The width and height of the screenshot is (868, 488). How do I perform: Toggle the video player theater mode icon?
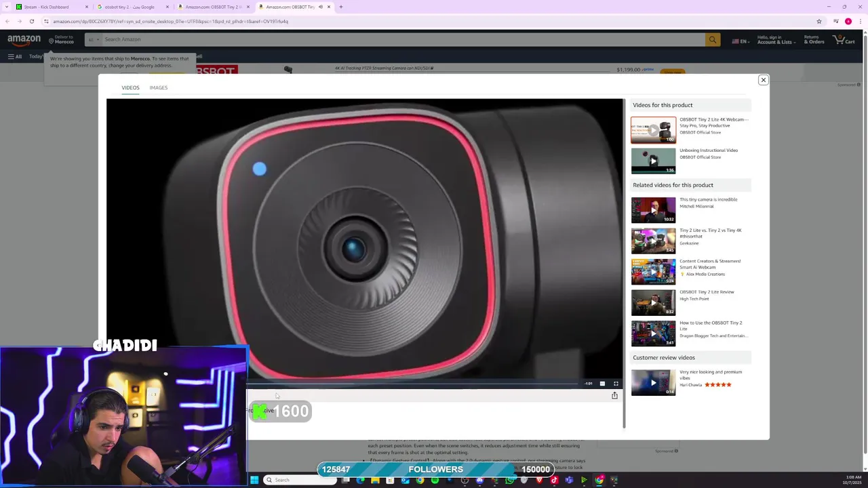(602, 384)
